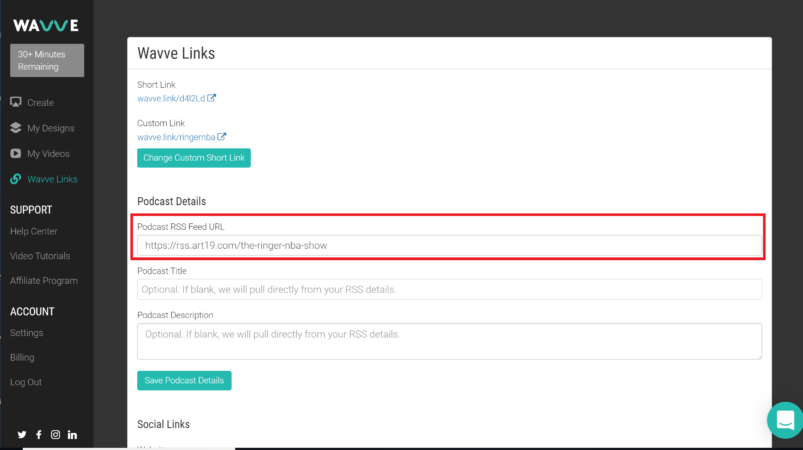
Task: Click external link icon beside wavve.link/d4l2Ld
Action: coord(212,98)
